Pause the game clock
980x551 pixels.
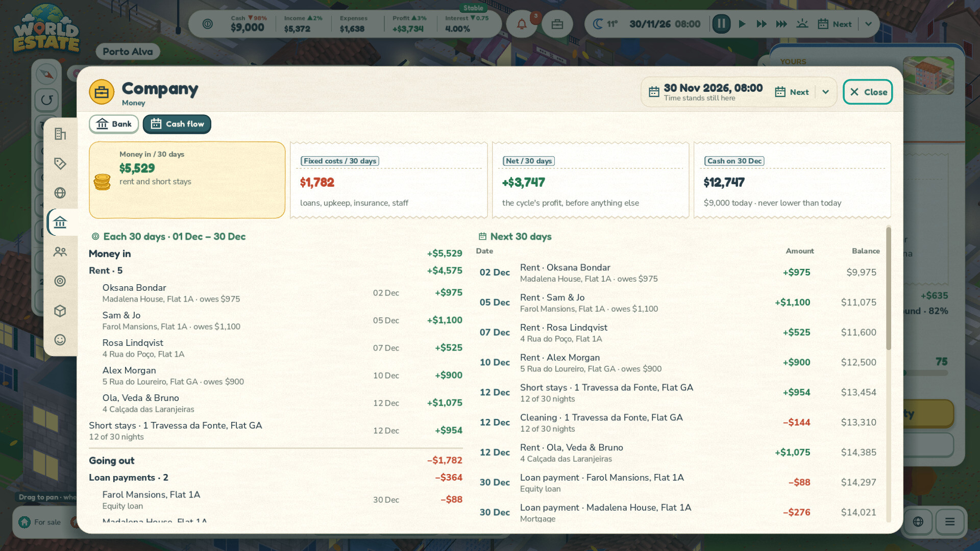[x=721, y=24]
